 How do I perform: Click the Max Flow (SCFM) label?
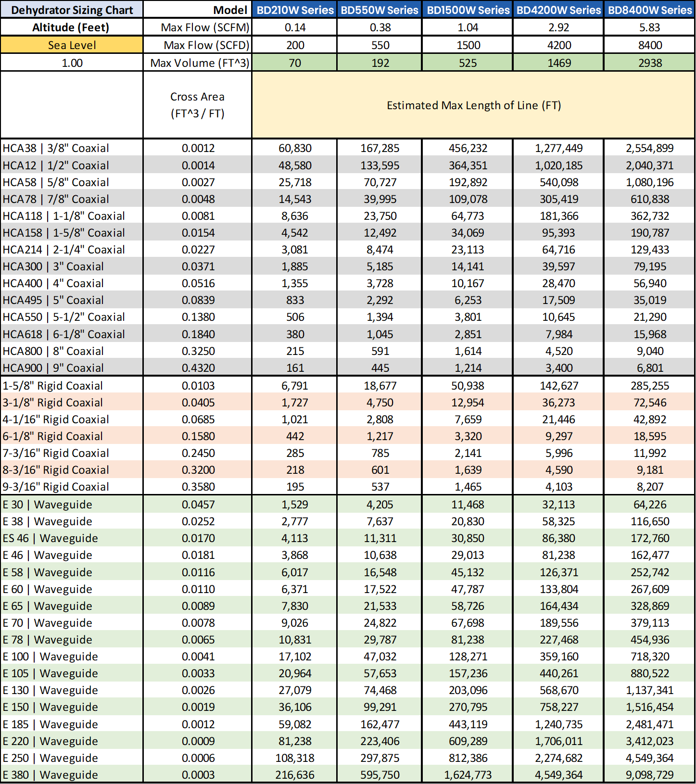pyautogui.click(x=205, y=27)
